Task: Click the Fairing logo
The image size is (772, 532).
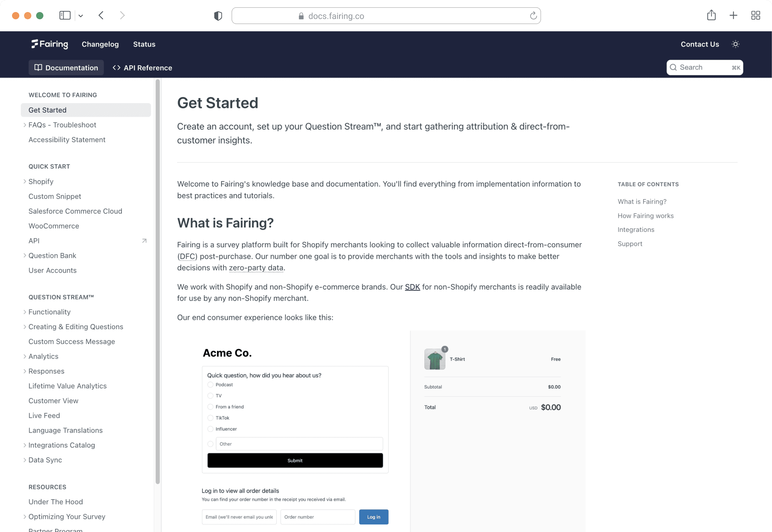Action: 50,44
